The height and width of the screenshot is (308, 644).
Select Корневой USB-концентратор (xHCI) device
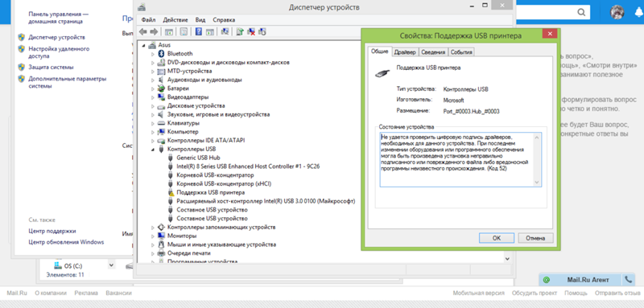(224, 183)
